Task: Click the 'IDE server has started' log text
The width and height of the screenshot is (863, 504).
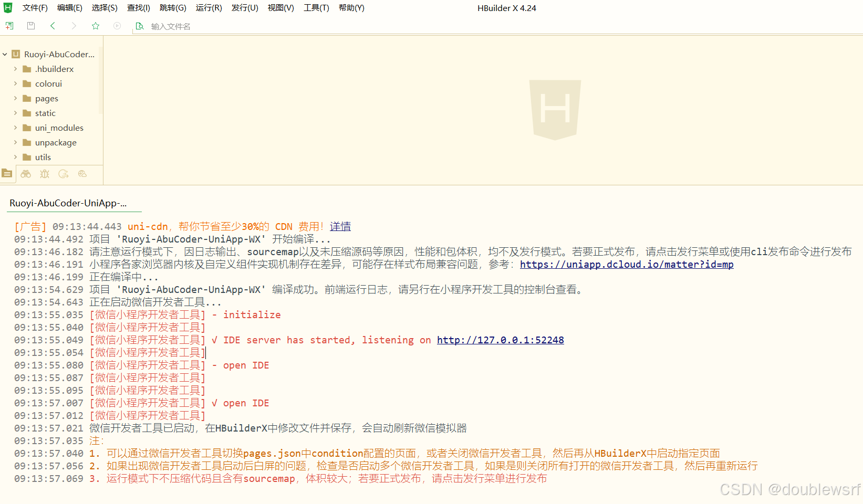Action: coord(321,340)
